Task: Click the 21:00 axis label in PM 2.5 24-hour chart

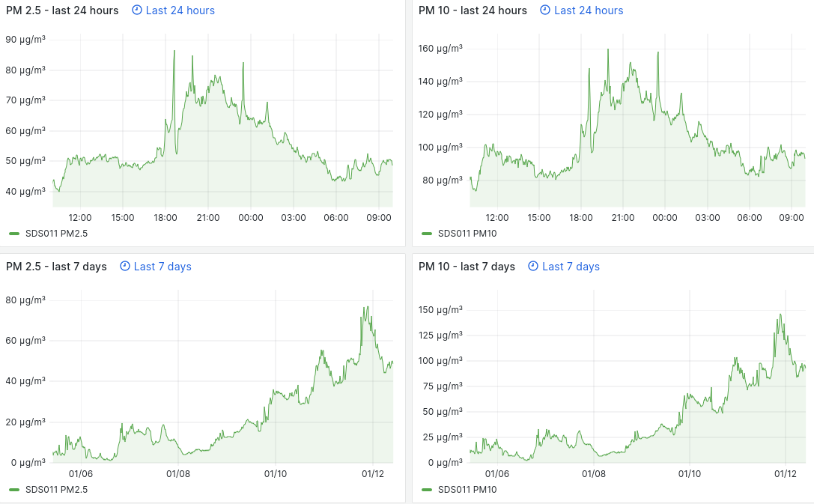Action: [x=208, y=218]
